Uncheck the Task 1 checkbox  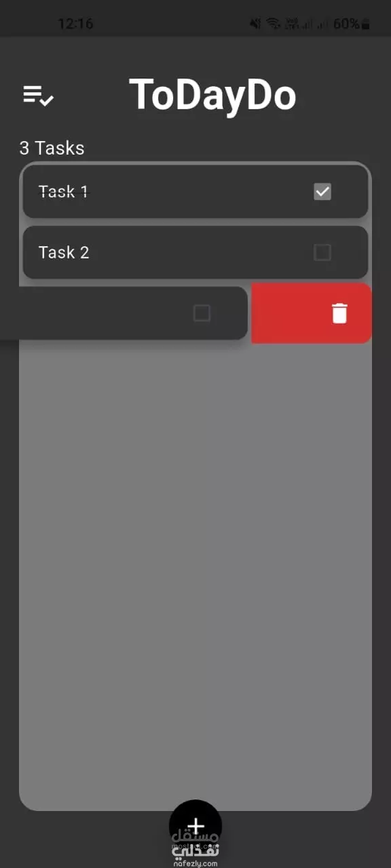322,192
